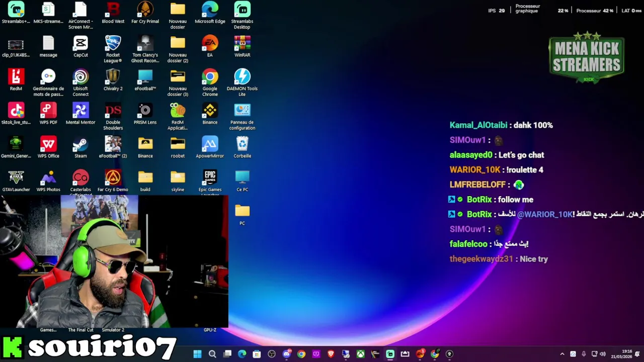The image size is (644, 362).
Task: Open the microphone tray icon
Action: tap(584, 354)
